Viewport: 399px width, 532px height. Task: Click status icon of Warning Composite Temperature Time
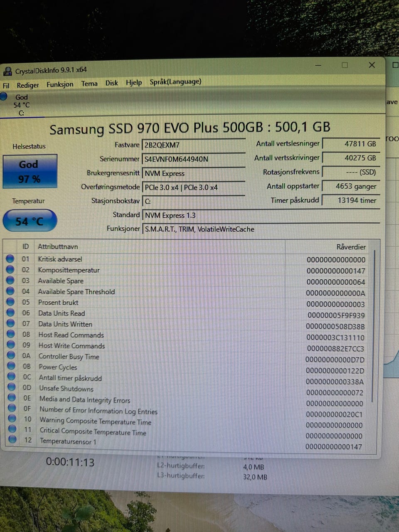click(x=12, y=418)
